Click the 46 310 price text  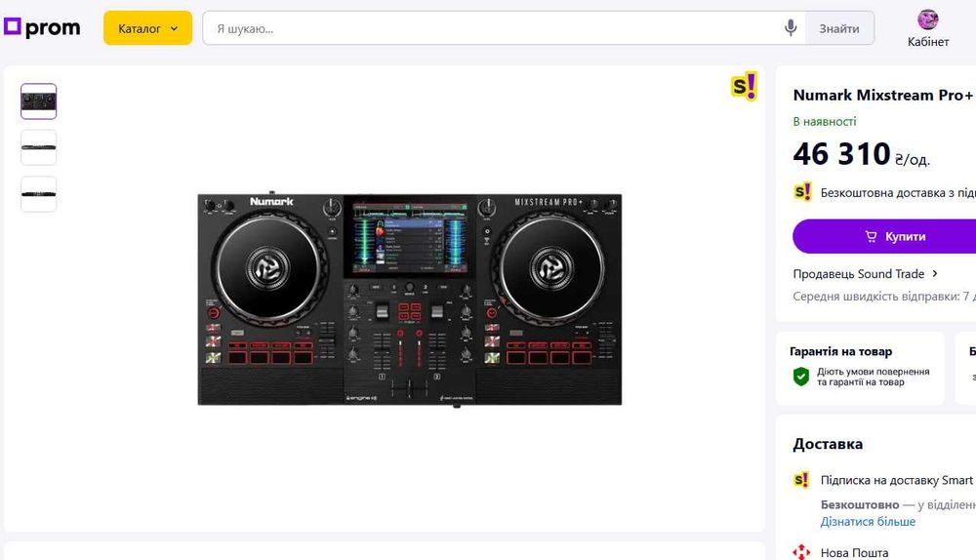841,154
